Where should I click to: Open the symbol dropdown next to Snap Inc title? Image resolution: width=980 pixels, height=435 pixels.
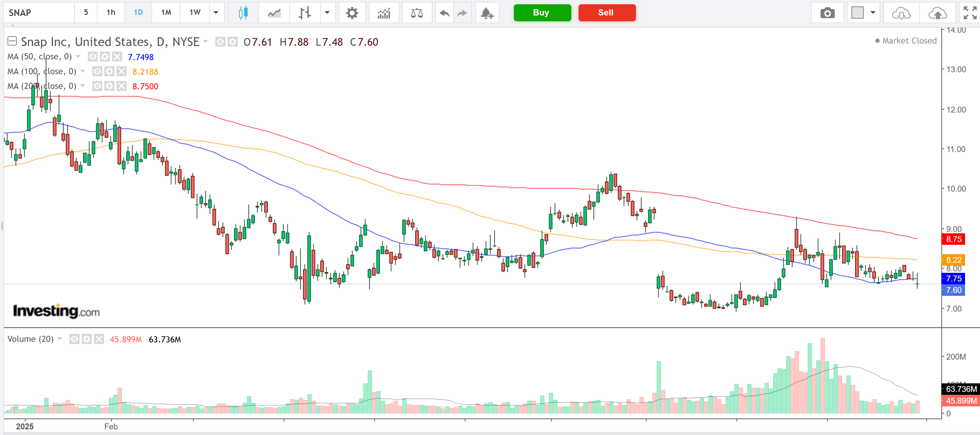pos(206,42)
